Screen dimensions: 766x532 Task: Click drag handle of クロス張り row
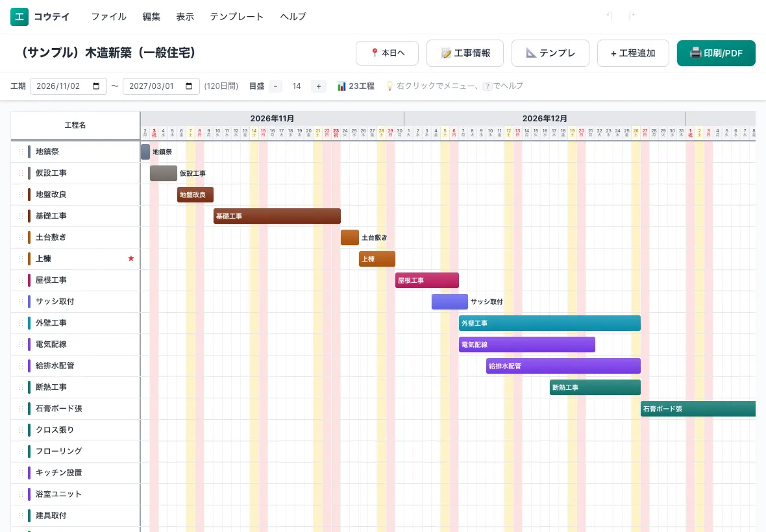21,430
